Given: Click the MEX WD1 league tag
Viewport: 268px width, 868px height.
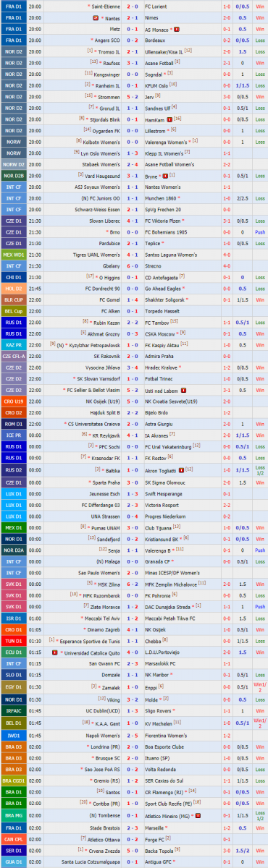Looking at the screenshot, I should point(14,254).
